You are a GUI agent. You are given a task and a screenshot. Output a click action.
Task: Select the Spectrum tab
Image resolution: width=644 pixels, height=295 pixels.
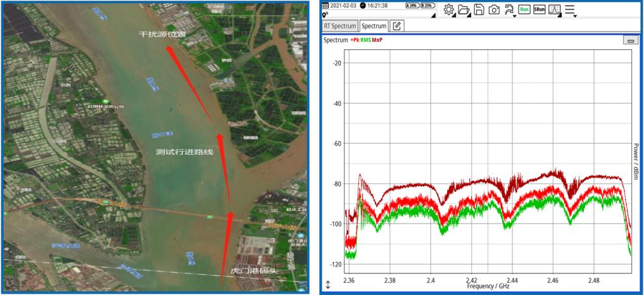[x=374, y=26]
